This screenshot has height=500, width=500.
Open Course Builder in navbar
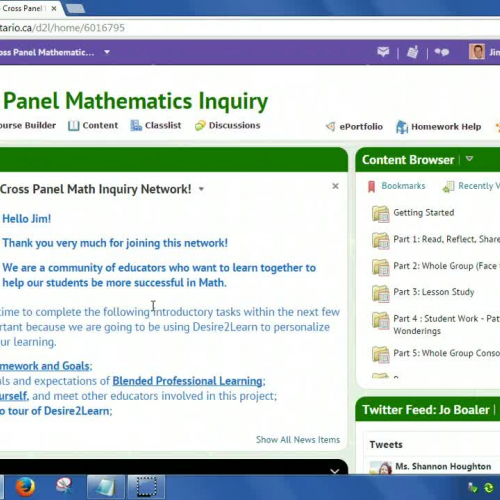click(28, 125)
